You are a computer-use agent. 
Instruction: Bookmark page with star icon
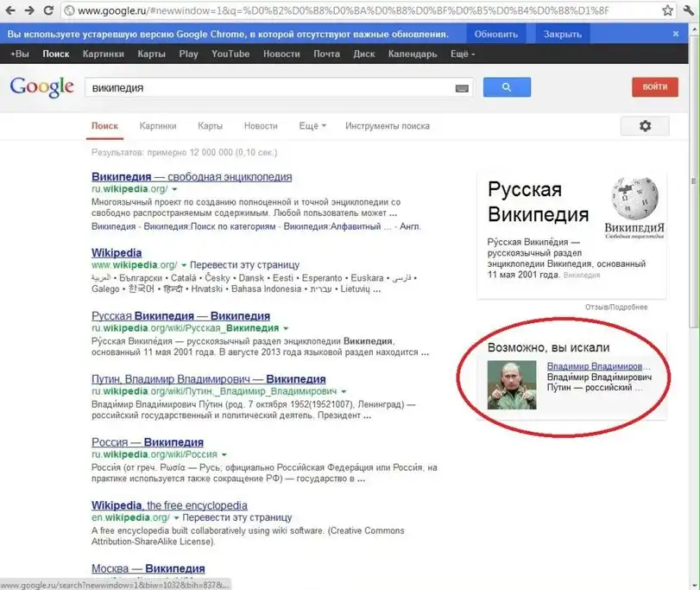(667, 10)
